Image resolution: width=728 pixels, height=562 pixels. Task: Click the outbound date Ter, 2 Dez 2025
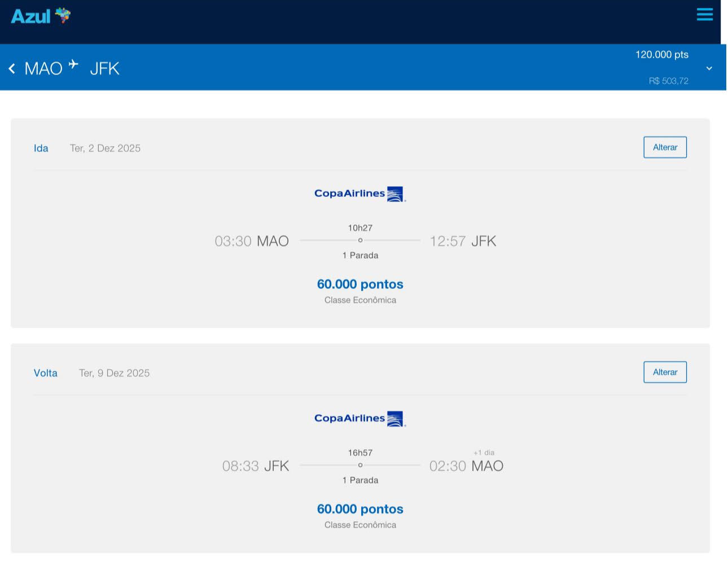pos(105,148)
